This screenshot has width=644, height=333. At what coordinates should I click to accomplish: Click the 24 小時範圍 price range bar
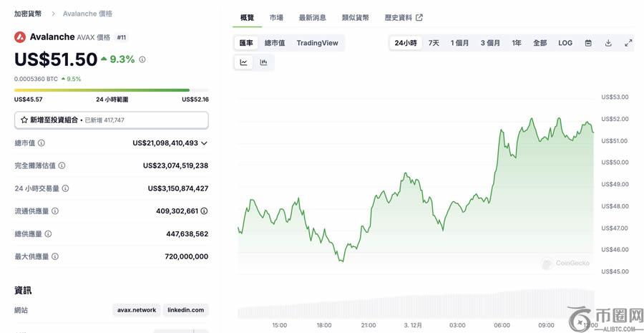(x=112, y=90)
